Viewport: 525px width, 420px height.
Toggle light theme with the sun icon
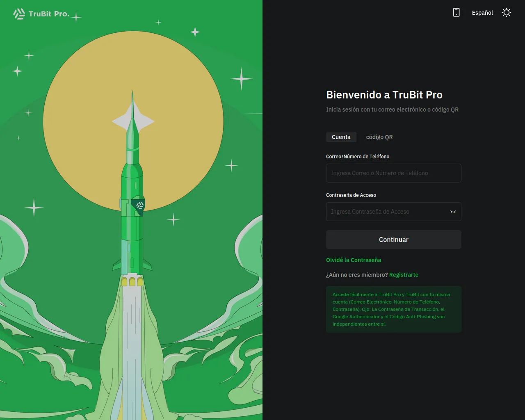tap(507, 12)
